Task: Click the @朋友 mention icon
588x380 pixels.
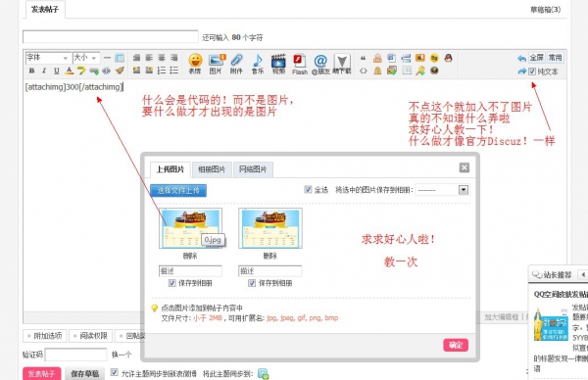Action: point(320,64)
